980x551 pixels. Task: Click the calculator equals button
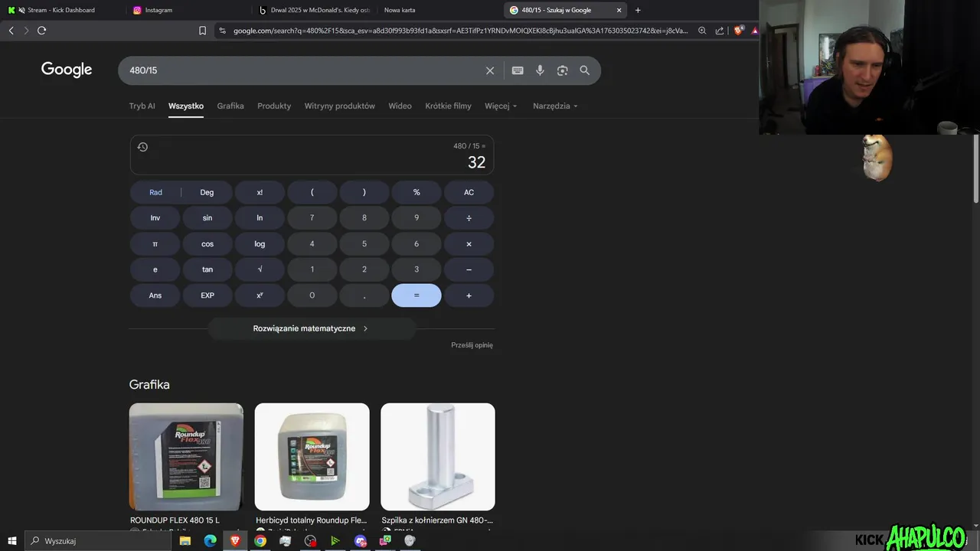[x=416, y=295]
